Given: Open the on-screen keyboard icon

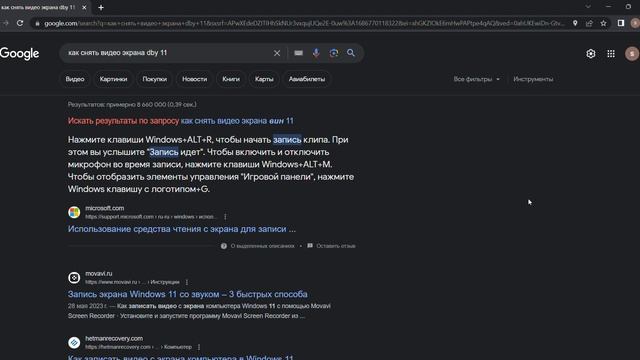Looking at the screenshot, I should (x=298, y=53).
